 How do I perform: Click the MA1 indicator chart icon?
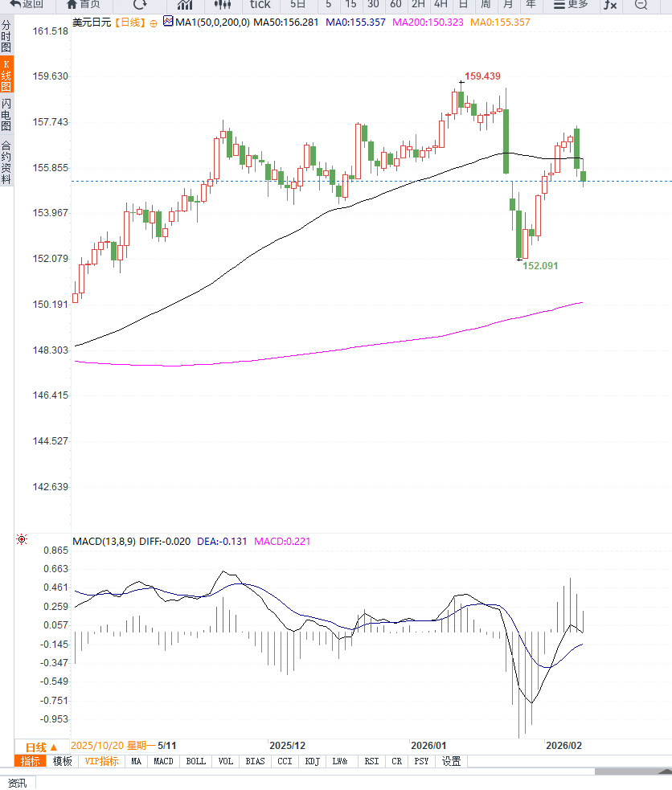167,22
